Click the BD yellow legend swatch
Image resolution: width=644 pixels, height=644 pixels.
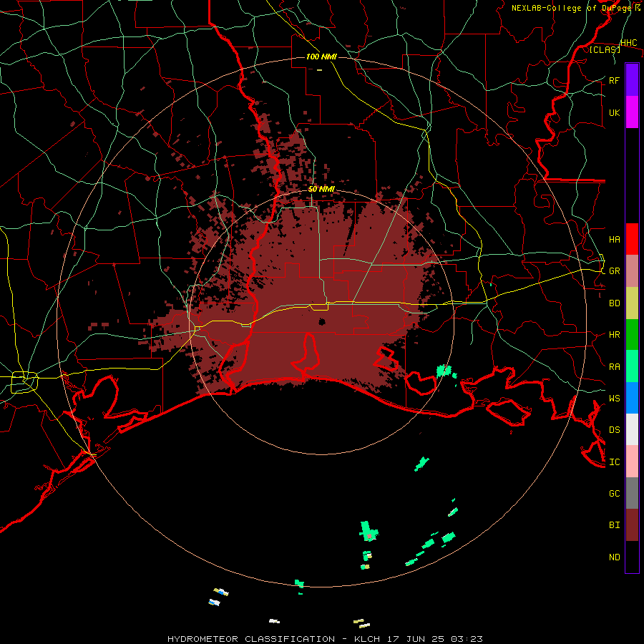pyautogui.click(x=632, y=303)
